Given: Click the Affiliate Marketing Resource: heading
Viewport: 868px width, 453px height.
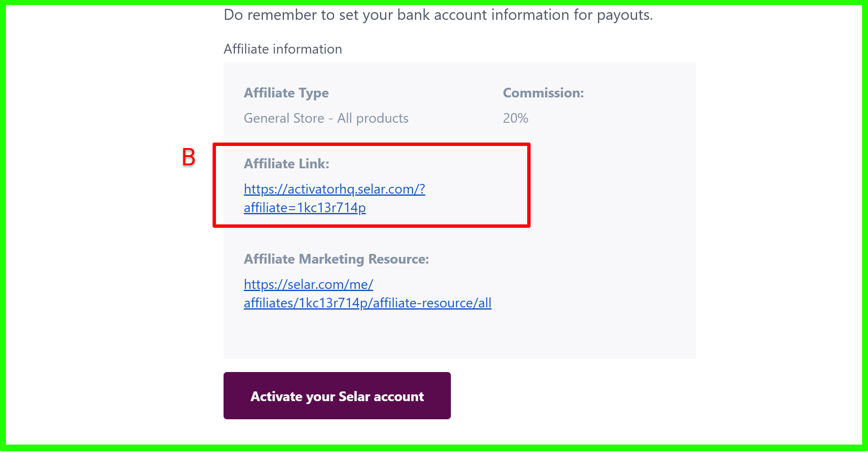Looking at the screenshot, I should click(336, 259).
